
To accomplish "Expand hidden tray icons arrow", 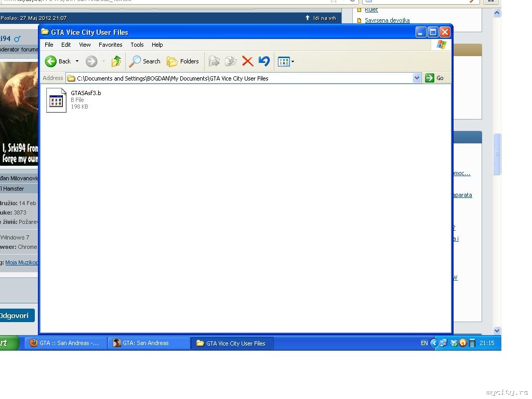I will [434, 343].
